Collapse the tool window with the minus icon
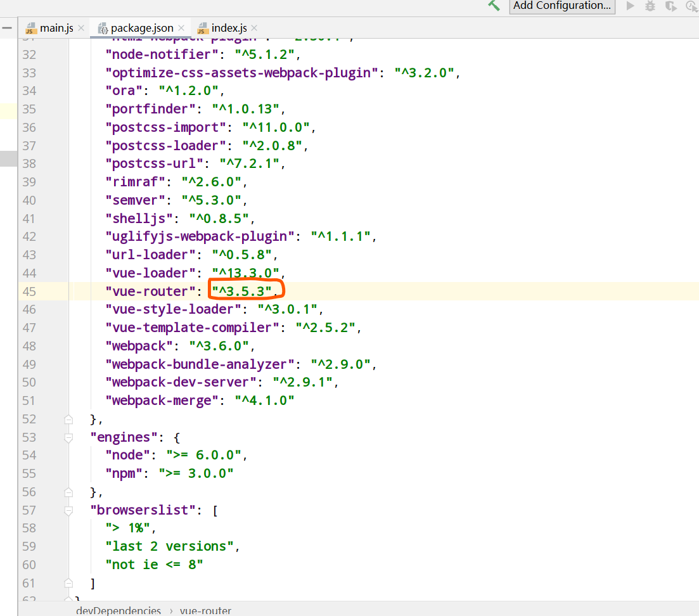This screenshot has width=699, height=616. 7,28
